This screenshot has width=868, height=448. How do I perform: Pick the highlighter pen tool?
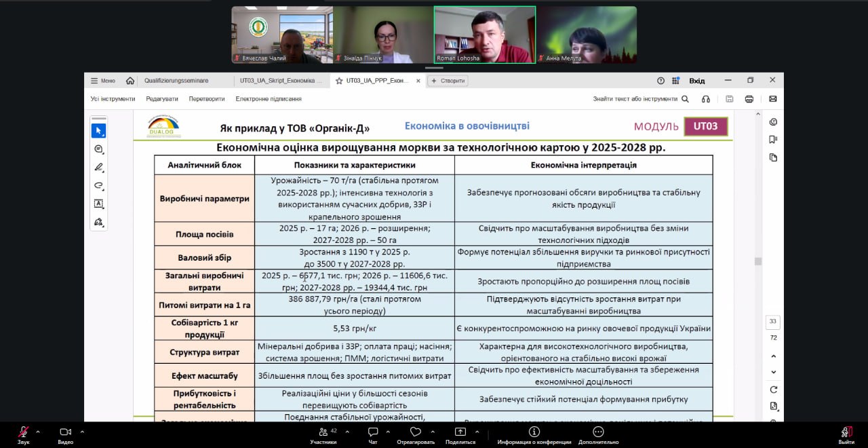[x=98, y=168]
